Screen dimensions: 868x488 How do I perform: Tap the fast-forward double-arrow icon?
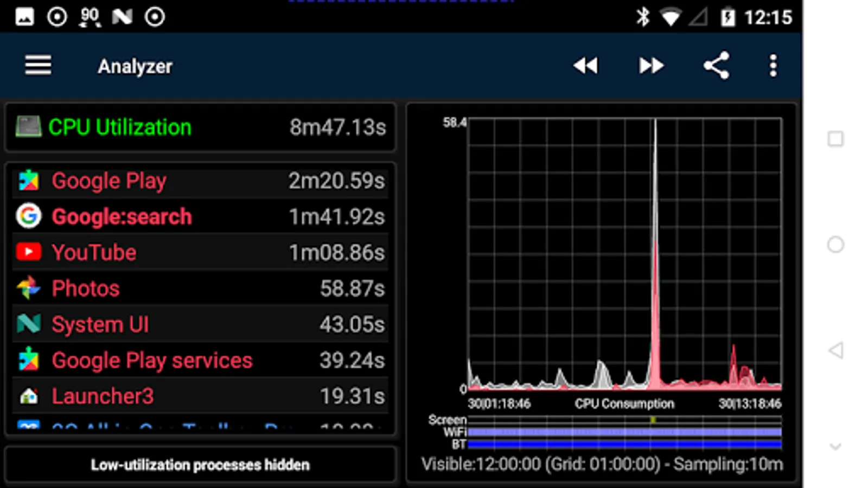[x=651, y=66]
